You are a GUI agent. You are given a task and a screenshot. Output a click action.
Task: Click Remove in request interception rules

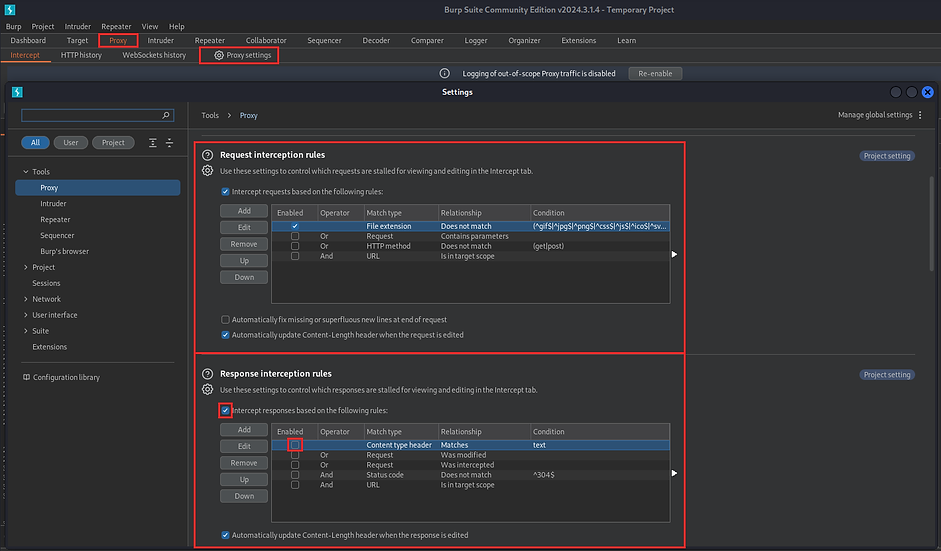(x=244, y=244)
